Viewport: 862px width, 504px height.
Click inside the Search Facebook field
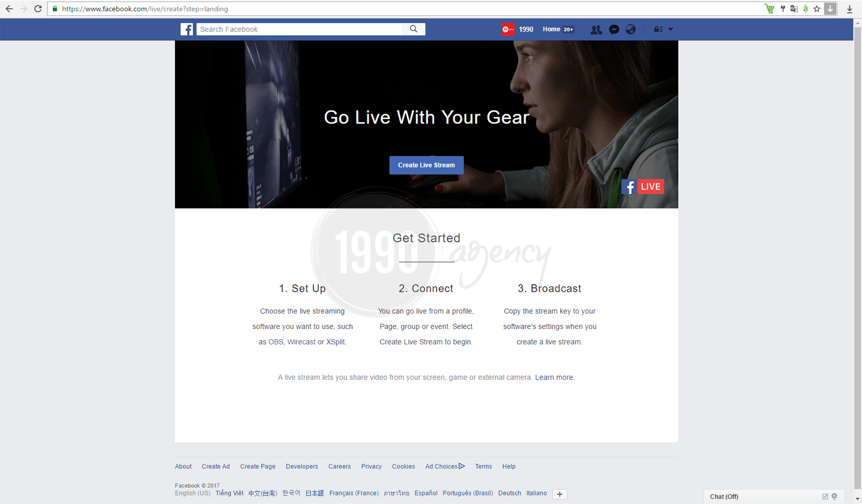(x=288, y=29)
